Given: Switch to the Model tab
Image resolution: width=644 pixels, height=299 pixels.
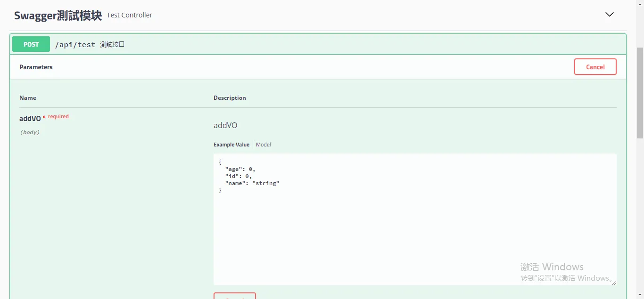Looking at the screenshot, I should [264, 145].
